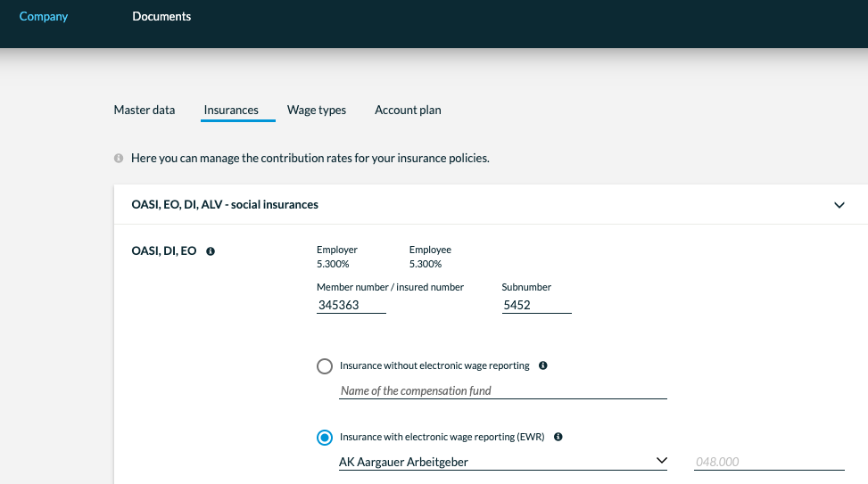
Task: Click the OASI, DI, EO heading
Action: tap(164, 251)
